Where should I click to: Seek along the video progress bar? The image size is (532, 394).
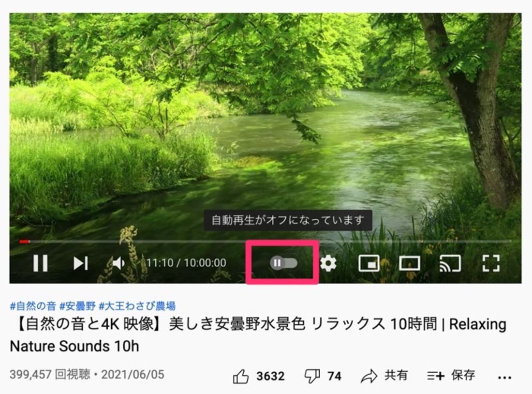pyautogui.click(x=266, y=242)
